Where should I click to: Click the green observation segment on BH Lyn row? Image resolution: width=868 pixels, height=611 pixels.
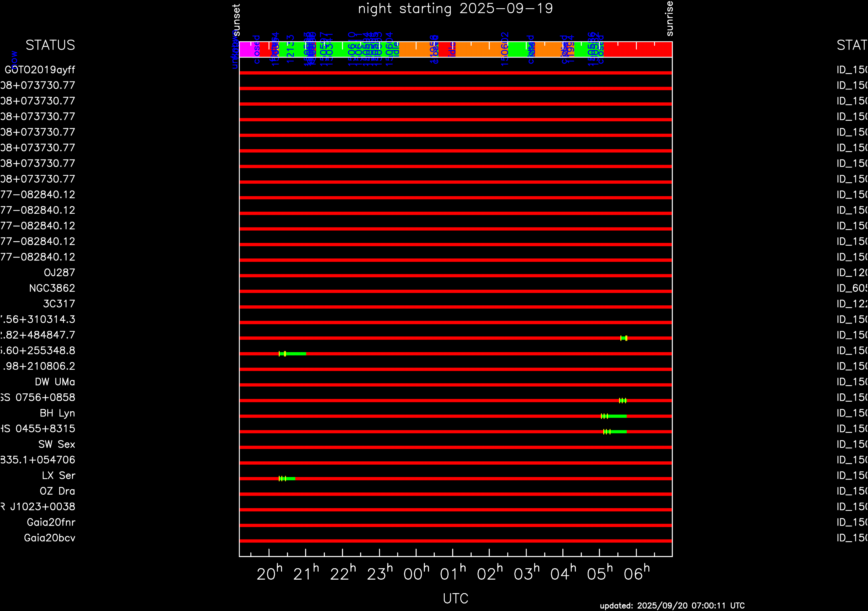[x=617, y=416]
